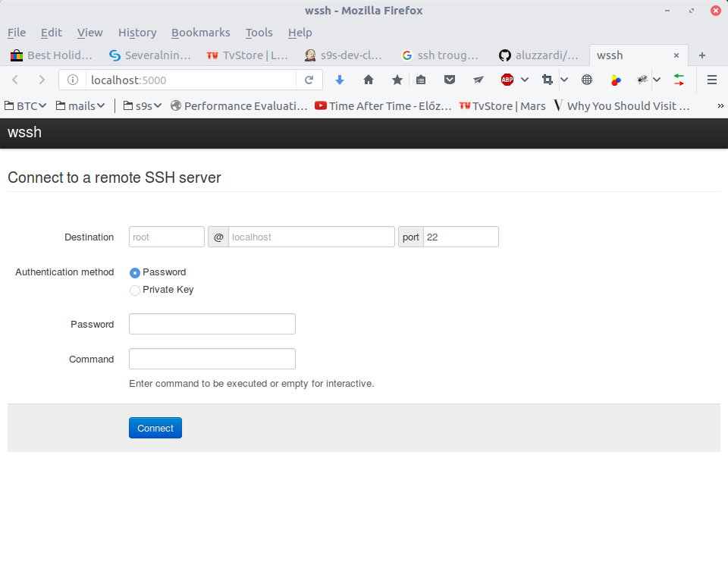This screenshot has height=581, width=728.
Task: Click the bug extension icon
Action: 642,80
